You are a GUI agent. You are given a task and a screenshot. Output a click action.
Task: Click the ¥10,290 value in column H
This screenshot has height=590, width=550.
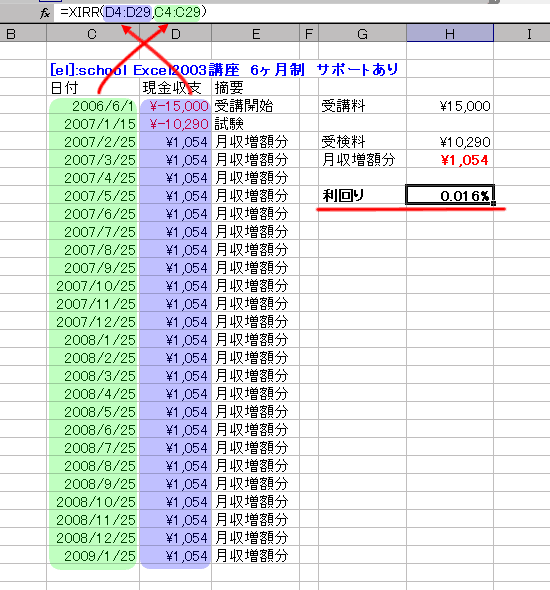450,142
